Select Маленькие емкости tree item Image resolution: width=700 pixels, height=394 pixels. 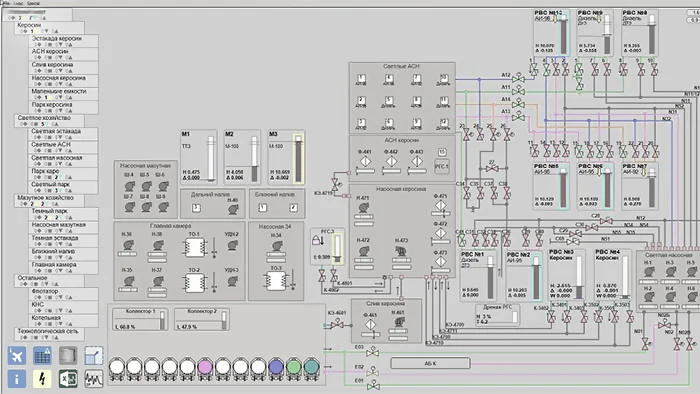(x=64, y=94)
